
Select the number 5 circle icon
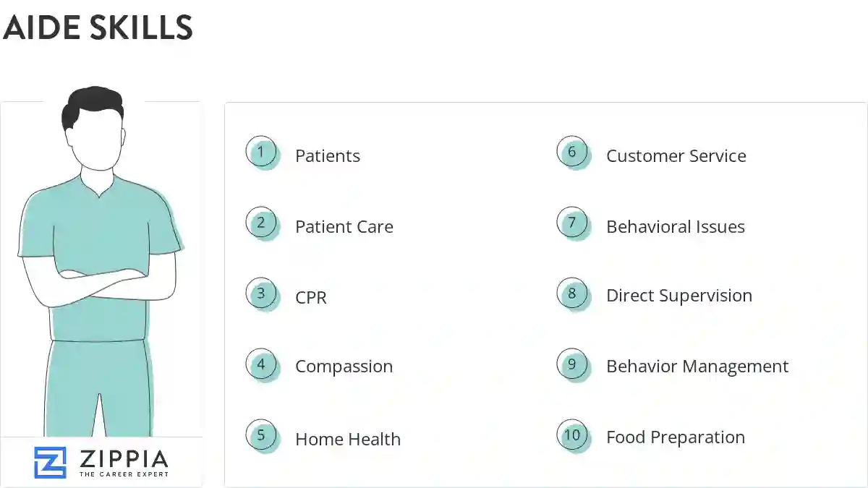(261, 435)
